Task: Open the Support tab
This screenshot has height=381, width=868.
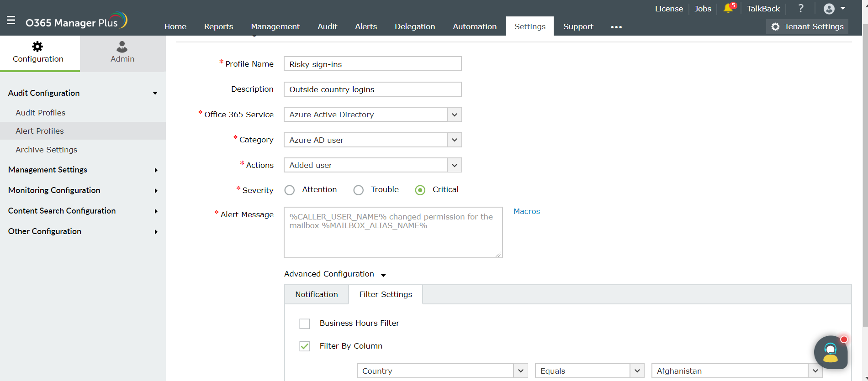Action: [x=578, y=26]
